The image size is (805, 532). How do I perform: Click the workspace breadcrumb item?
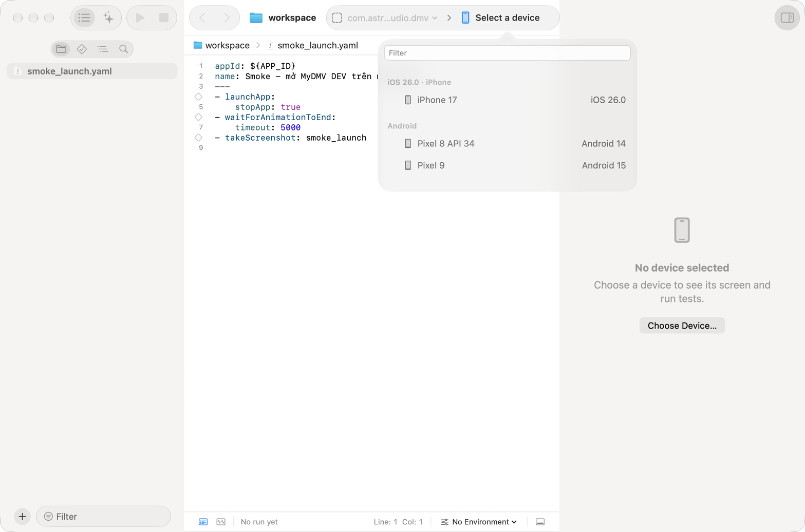pos(221,45)
